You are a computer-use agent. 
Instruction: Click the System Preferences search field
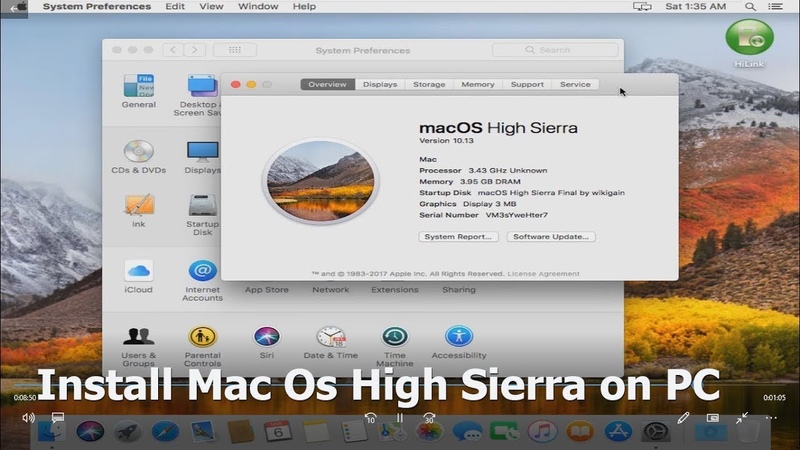(555, 50)
